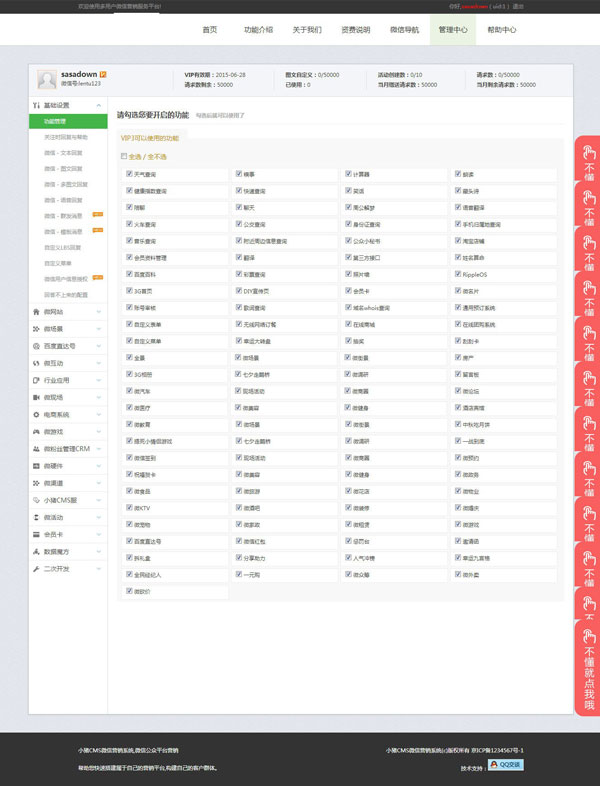The height and width of the screenshot is (786, 600).
Task: Uncheck the 周公解梦 checkbox
Action: click(x=348, y=207)
